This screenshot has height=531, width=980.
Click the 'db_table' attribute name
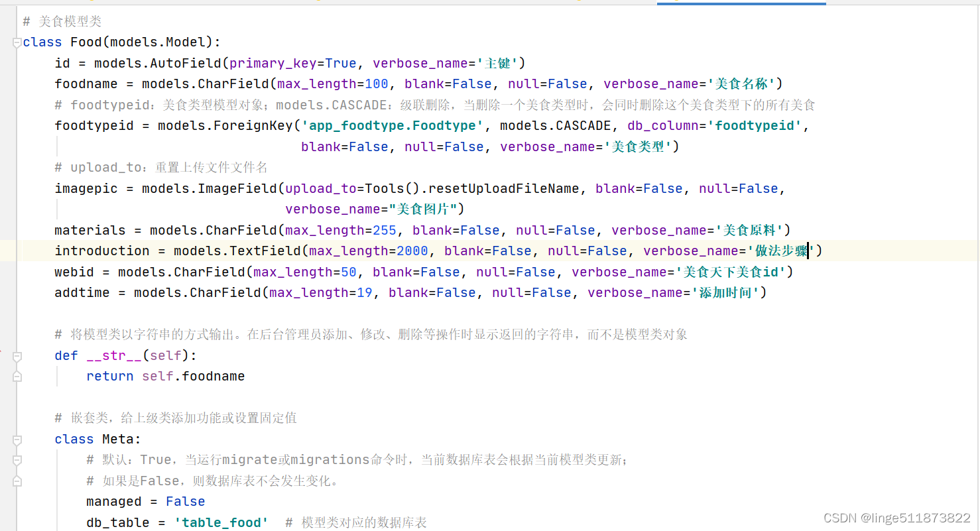pos(118,523)
